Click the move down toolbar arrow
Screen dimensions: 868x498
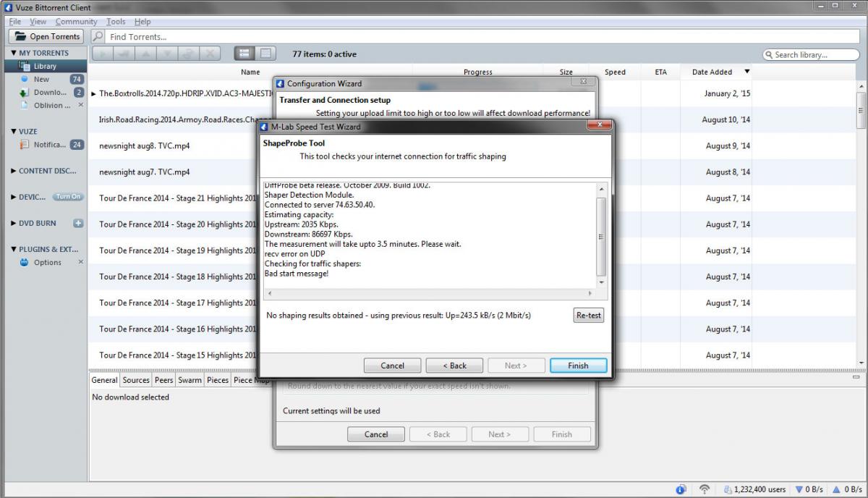pyautogui.click(x=166, y=54)
